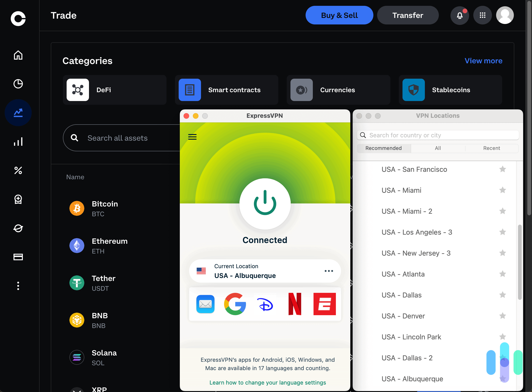Viewport: 532px width, 392px height.
Task: Open the rewards badge sidebar icon
Action: tap(18, 199)
